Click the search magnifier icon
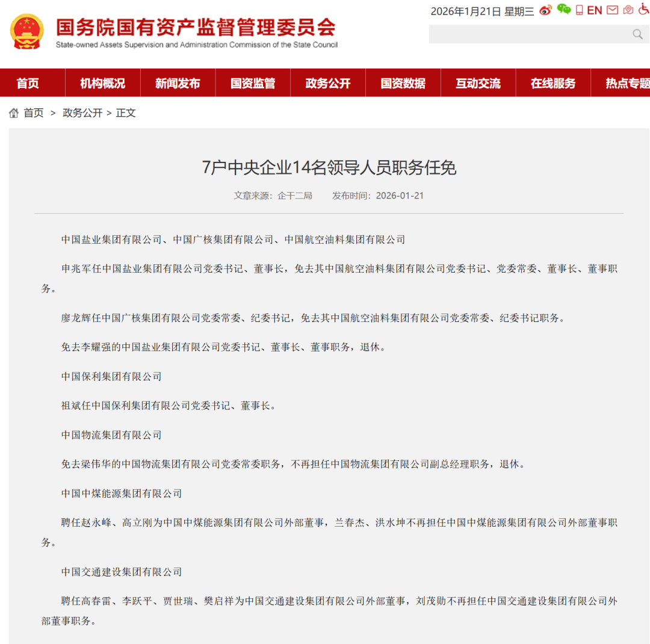This screenshot has height=644, width=650. (x=637, y=34)
